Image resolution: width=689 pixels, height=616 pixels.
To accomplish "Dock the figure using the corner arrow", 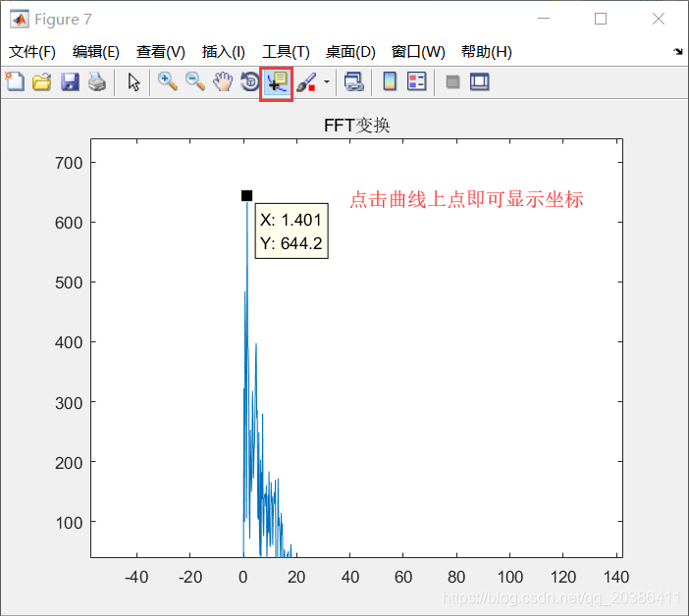I will click(678, 52).
